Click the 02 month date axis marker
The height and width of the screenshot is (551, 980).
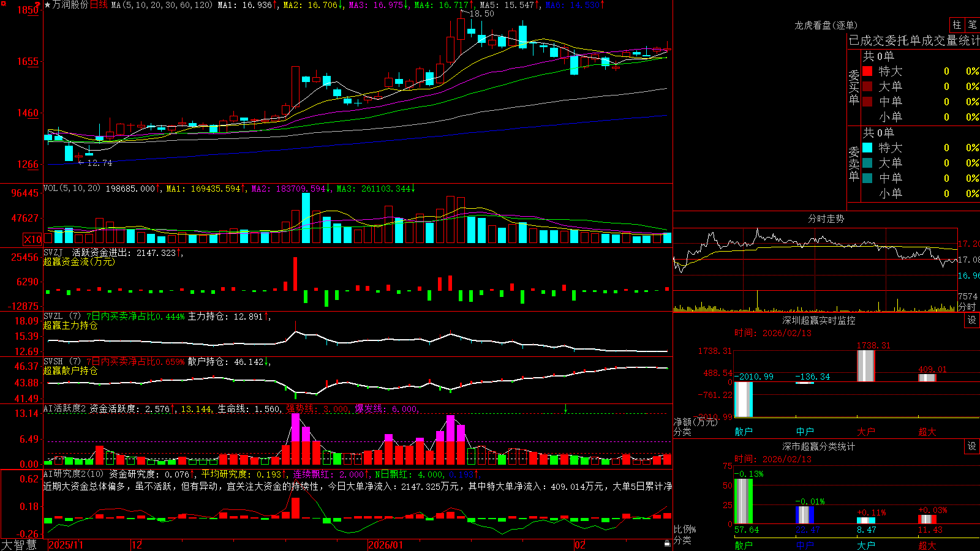click(579, 545)
